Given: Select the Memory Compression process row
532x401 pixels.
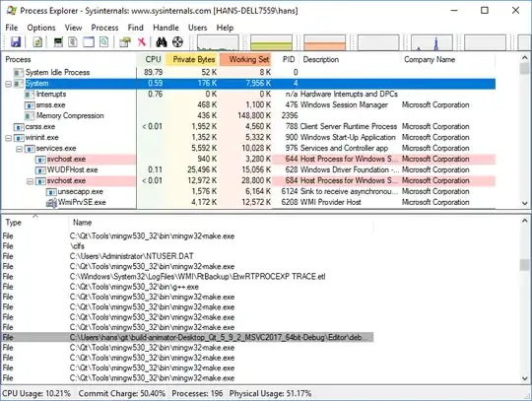Looking at the screenshot, I should coord(248,115).
